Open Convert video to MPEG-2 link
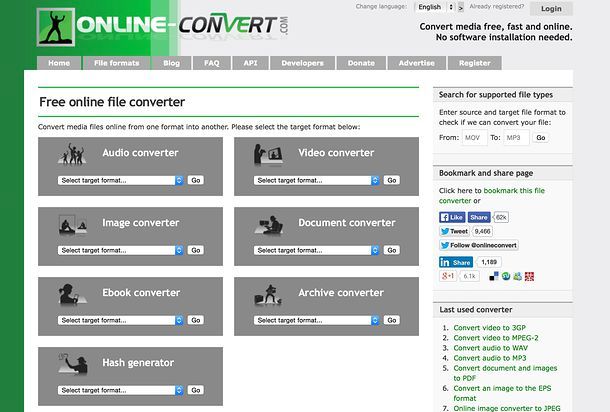This screenshot has width=610, height=412. [496, 338]
